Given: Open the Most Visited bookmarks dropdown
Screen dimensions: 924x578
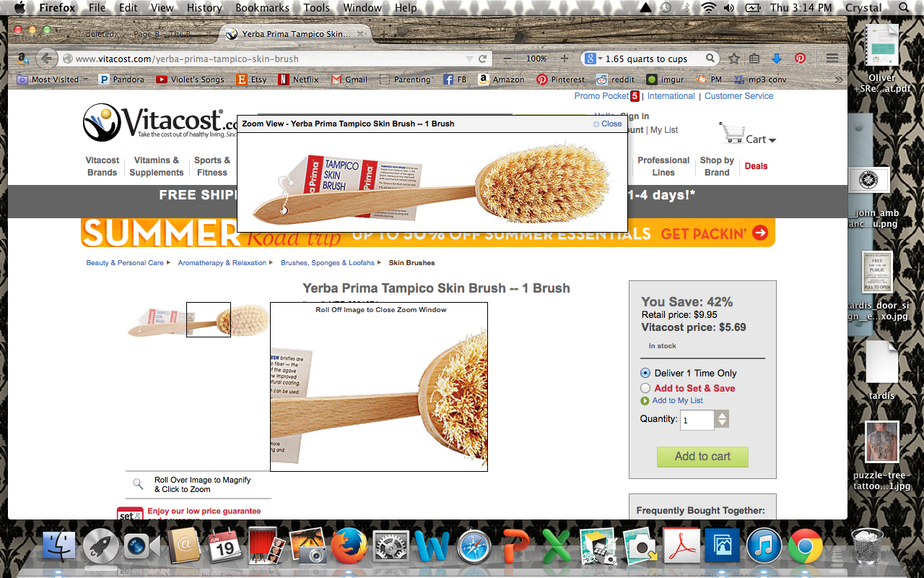Looking at the screenshot, I should tap(52, 79).
